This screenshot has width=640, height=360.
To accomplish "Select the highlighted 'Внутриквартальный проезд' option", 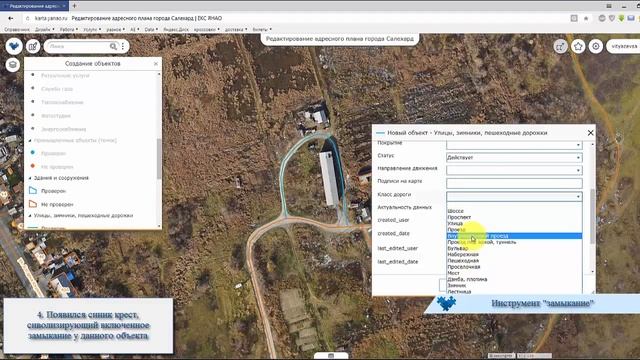I will tap(514, 236).
